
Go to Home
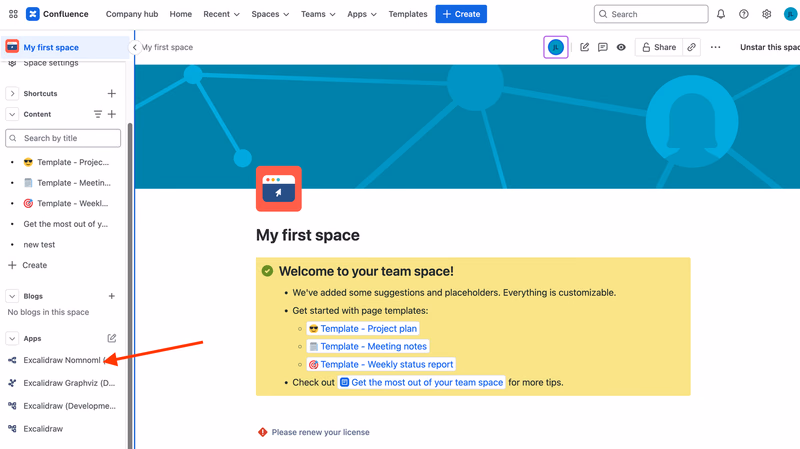tap(181, 14)
